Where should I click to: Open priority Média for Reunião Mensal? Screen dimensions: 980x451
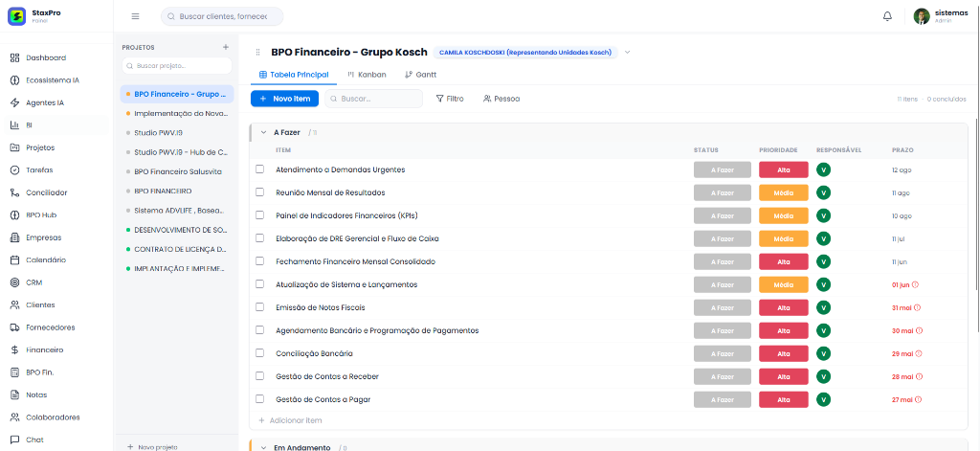click(x=784, y=192)
